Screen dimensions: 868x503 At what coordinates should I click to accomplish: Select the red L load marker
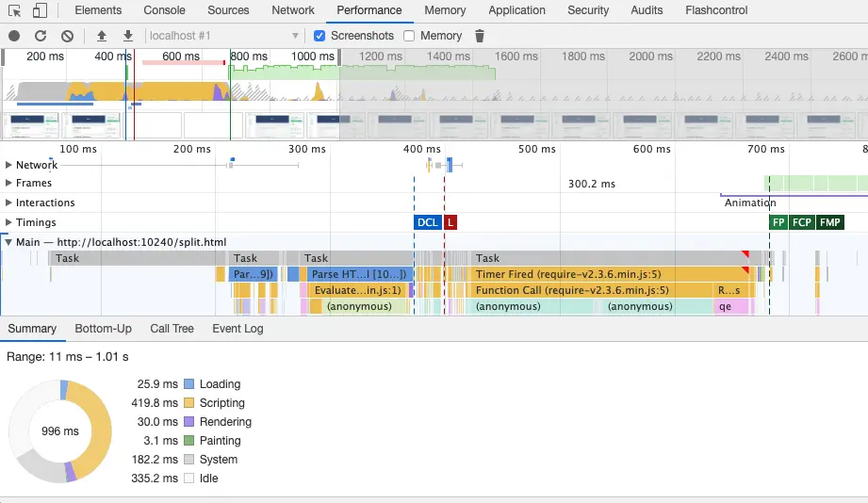click(x=450, y=222)
